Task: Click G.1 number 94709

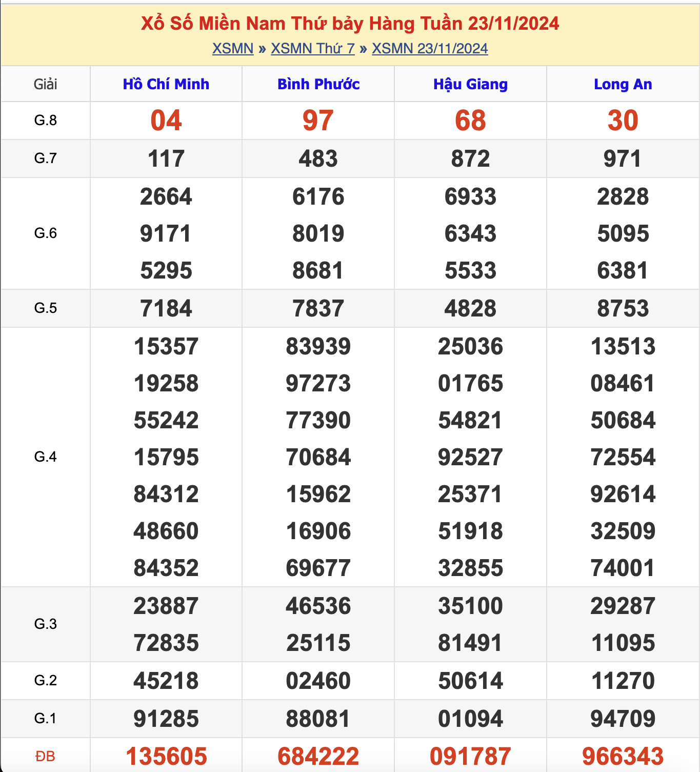Action: [623, 719]
